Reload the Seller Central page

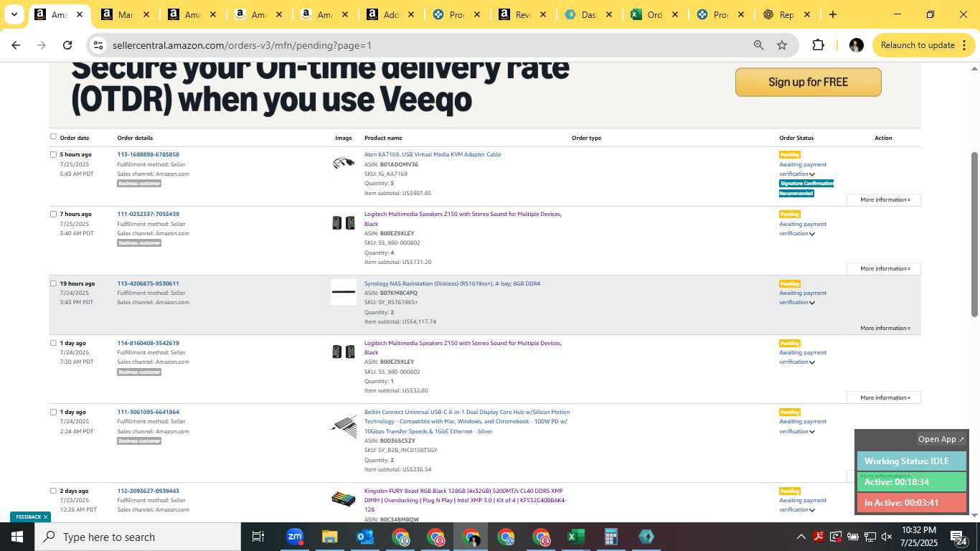(67, 45)
